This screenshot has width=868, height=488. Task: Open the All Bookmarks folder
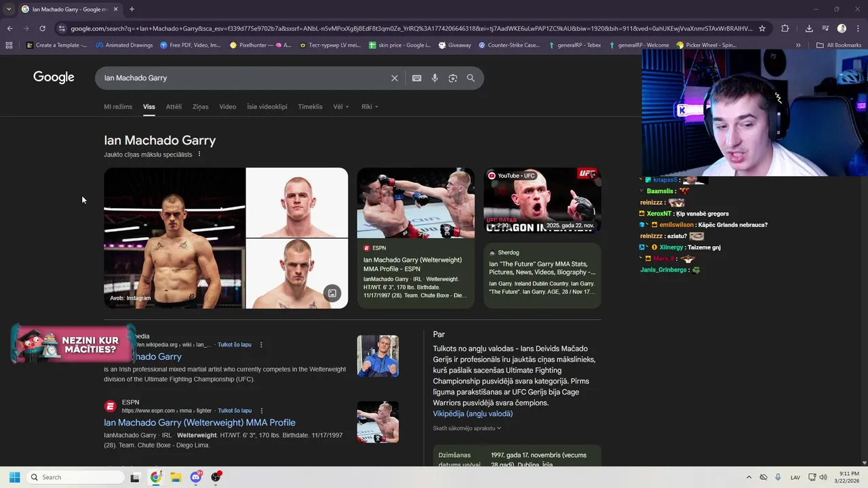click(x=839, y=45)
